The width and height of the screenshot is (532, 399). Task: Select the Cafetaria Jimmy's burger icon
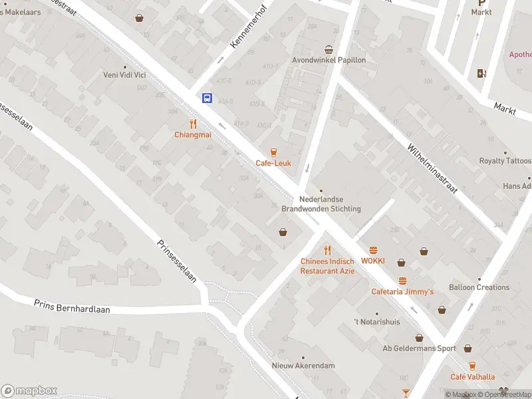point(402,281)
